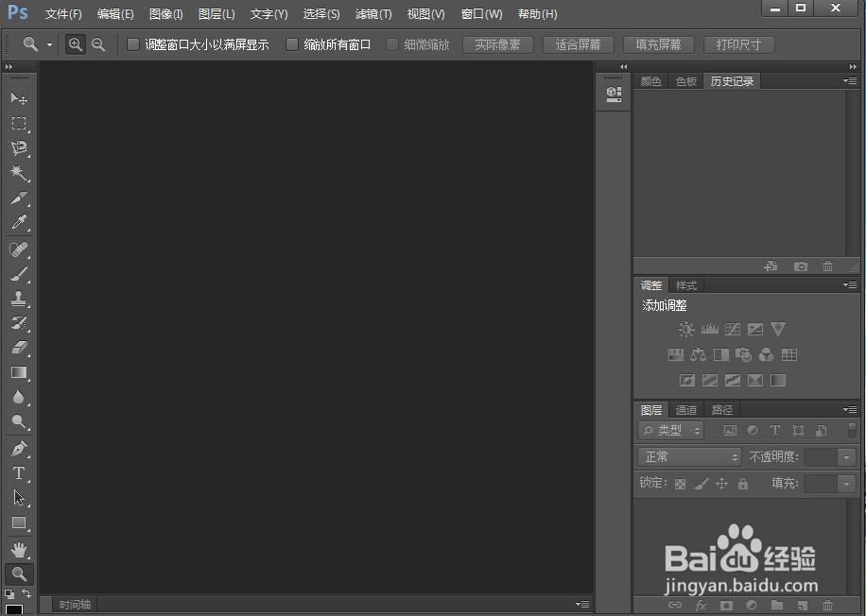This screenshot has height=616, width=866.
Task: Add an Exposure adjustment
Action: [755, 330]
